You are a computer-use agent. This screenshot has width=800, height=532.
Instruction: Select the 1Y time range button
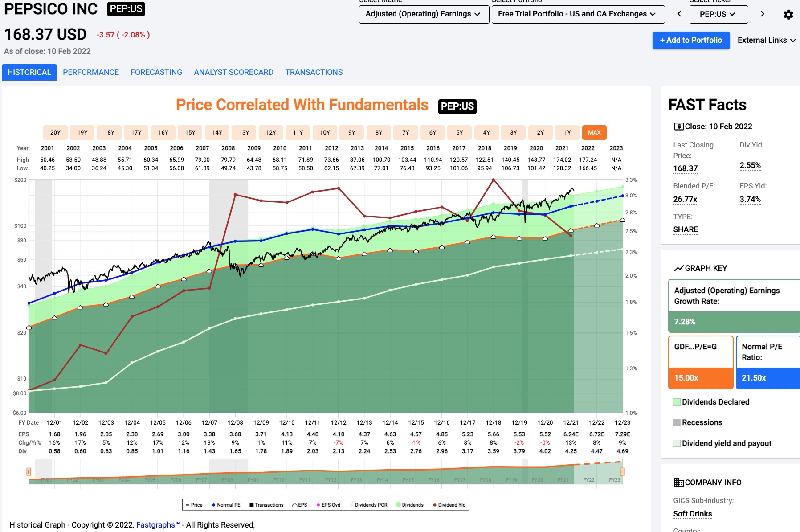click(x=567, y=132)
